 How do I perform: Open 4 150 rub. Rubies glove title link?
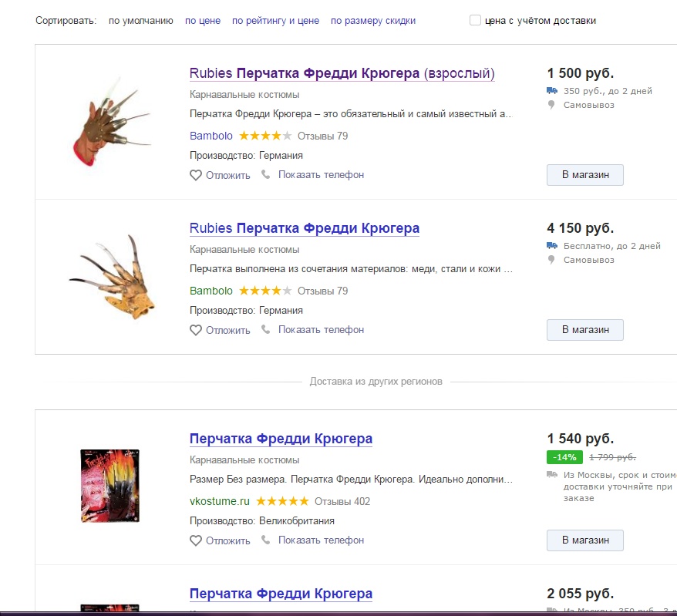[x=305, y=228]
